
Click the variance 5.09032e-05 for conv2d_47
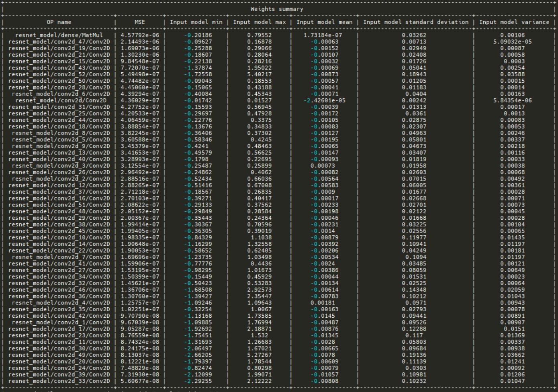tap(513, 41)
